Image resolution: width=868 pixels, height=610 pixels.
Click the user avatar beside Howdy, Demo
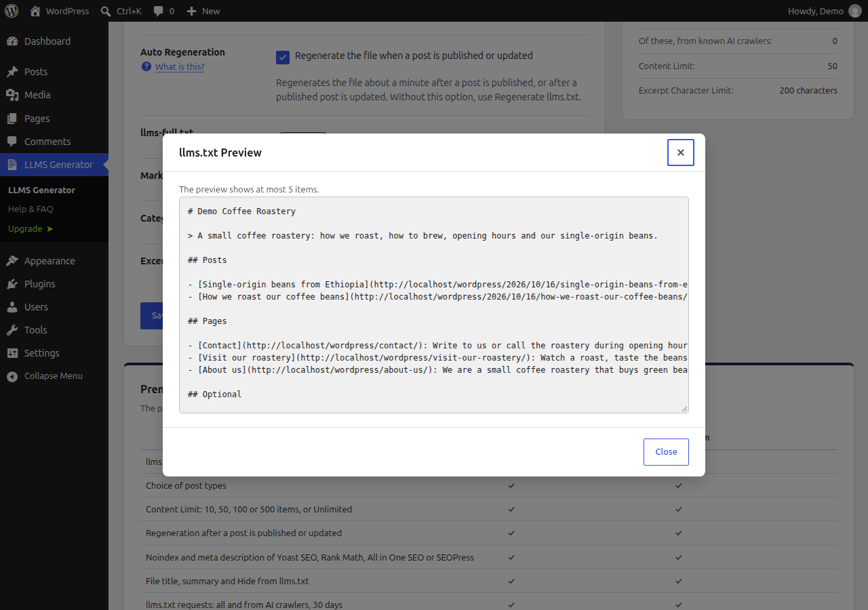pyautogui.click(x=854, y=11)
